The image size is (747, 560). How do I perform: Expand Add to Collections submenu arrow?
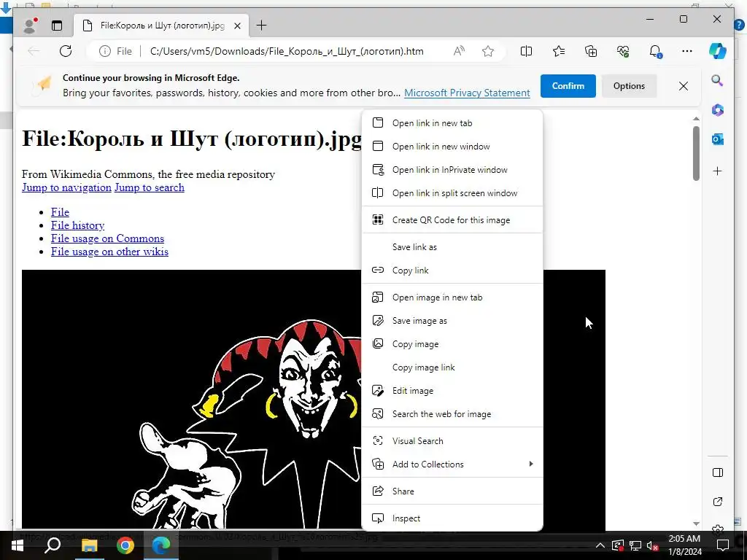tap(531, 464)
